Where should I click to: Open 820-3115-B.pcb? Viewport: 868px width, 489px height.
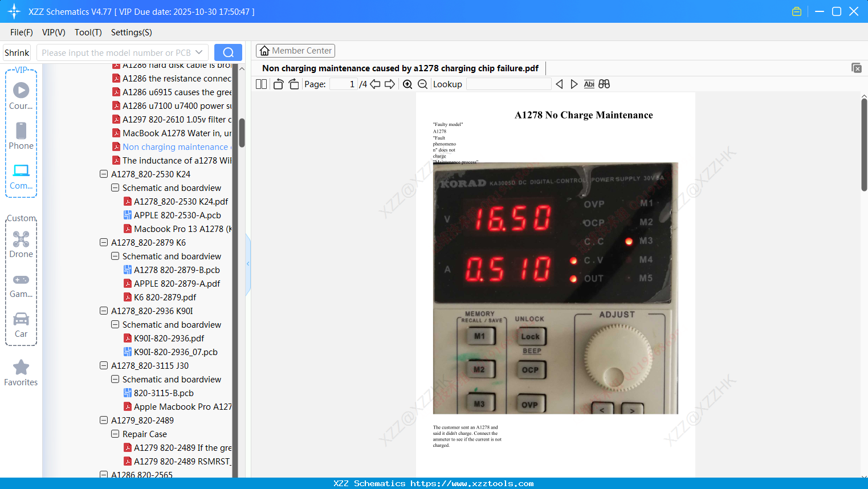pos(164,393)
